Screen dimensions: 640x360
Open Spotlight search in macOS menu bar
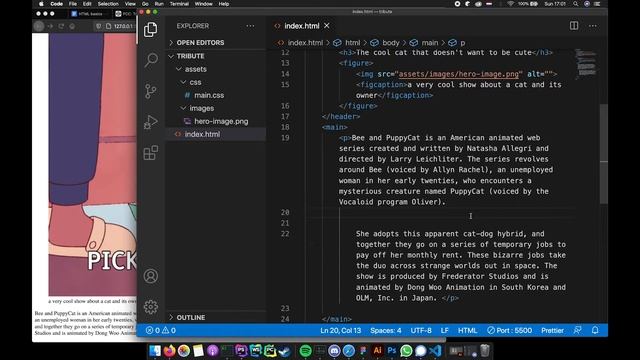(576, 4)
